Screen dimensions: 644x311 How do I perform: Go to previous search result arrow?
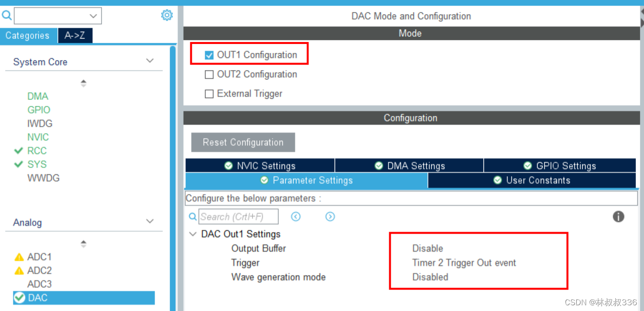(x=296, y=217)
